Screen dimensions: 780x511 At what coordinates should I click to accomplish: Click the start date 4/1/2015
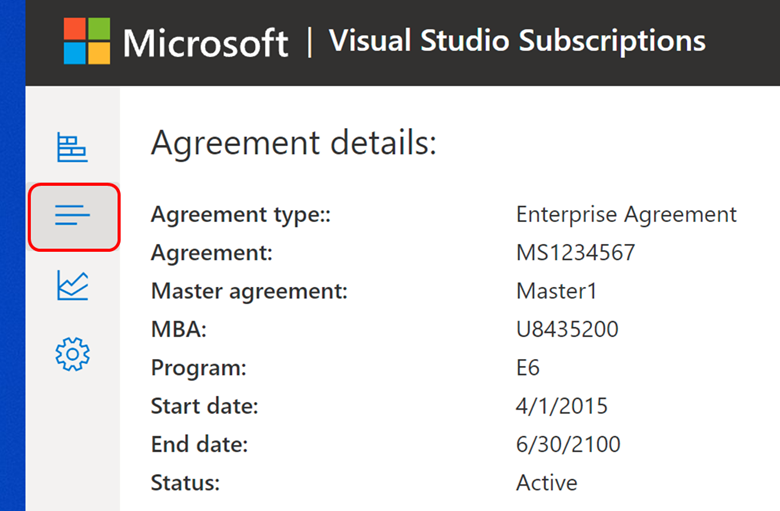(562, 406)
